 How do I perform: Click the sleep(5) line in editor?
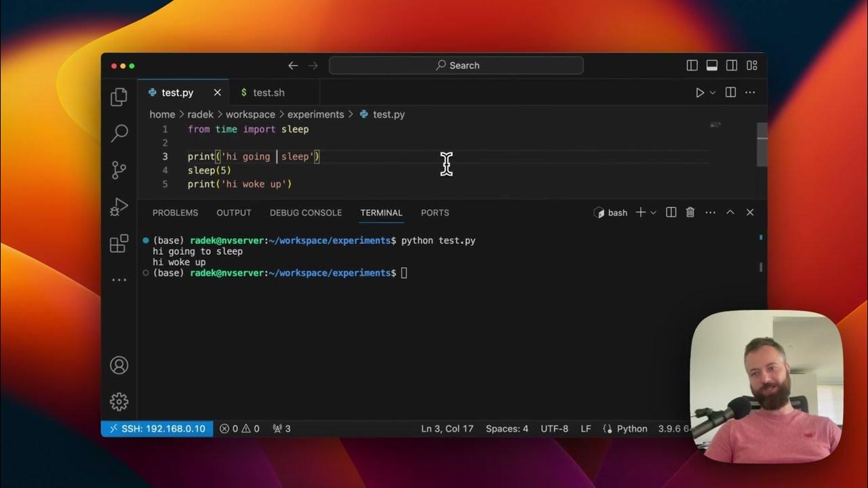210,171
